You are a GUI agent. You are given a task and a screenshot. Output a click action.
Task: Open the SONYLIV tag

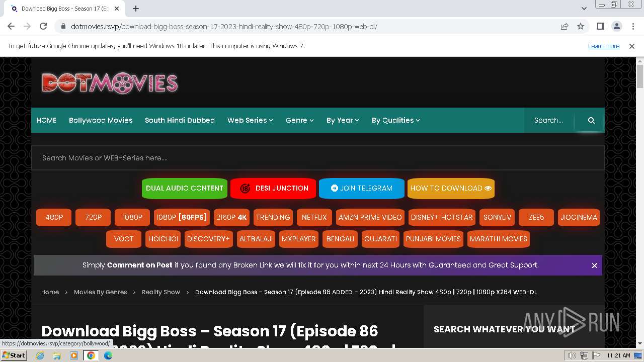(497, 217)
